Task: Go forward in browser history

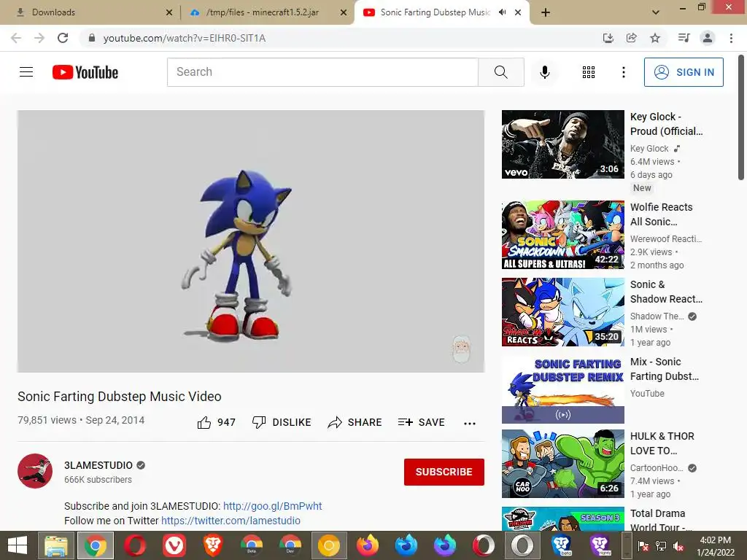Action: 39,38
